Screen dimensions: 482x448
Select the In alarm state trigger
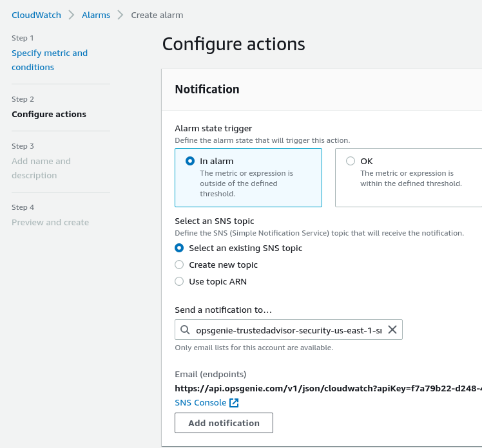[248, 178]
